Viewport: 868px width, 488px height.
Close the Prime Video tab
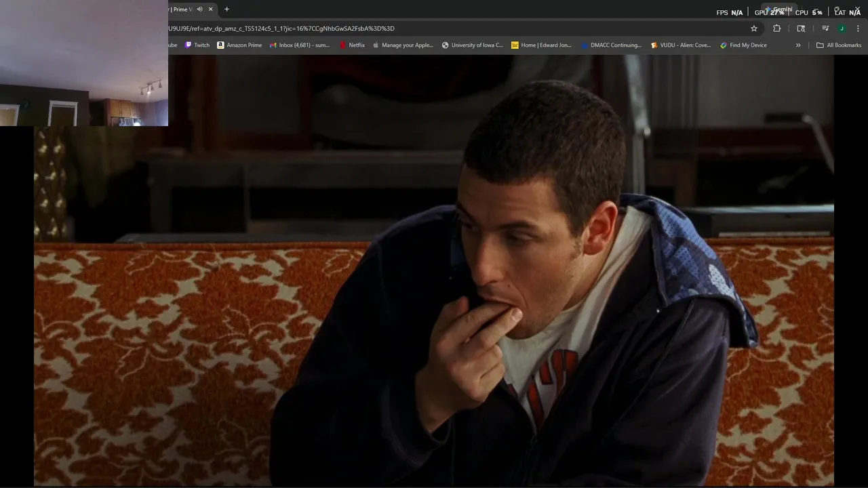tap(210, 9)
